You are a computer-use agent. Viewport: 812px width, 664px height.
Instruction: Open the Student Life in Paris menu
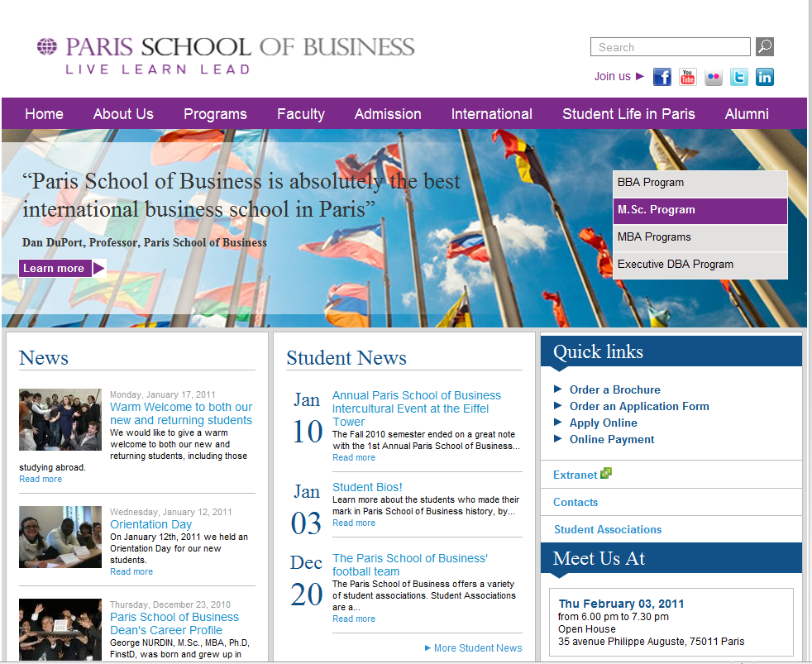point(628,114)
